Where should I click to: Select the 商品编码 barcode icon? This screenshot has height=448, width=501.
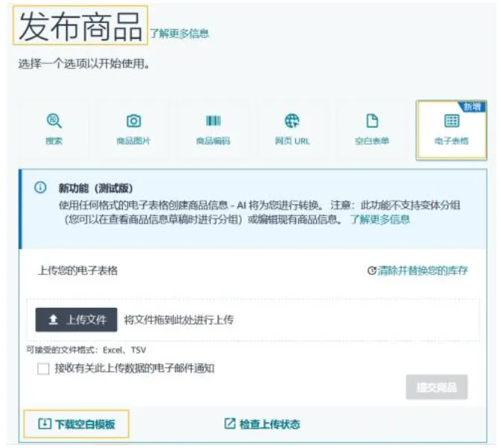(213, 121)
